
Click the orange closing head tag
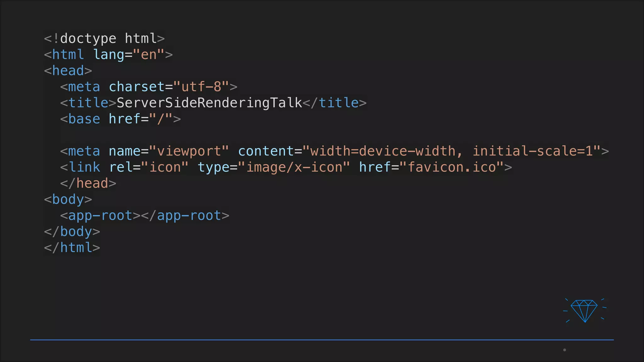(x=88, y=184)
